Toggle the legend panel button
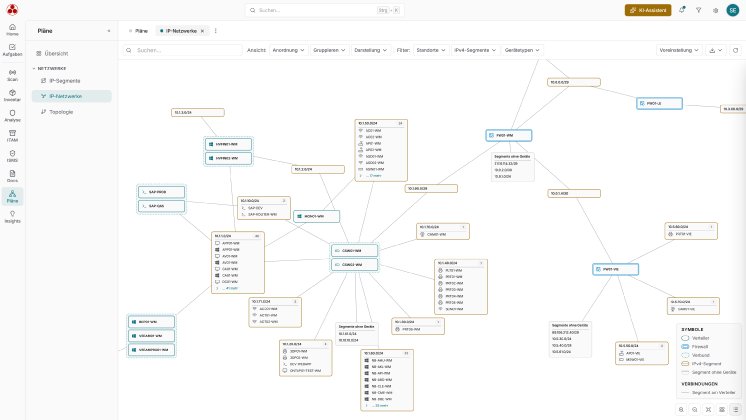Image resolution: width=746 pixels, height=420 pixels. tap(736, 410)
